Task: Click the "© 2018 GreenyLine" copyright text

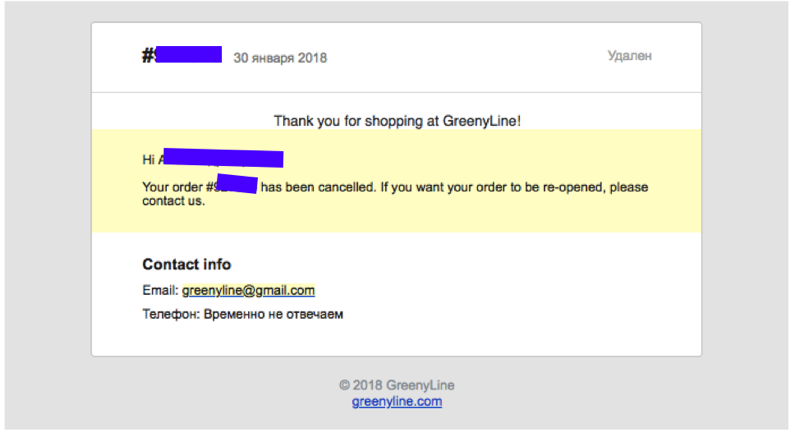Action: point(397,385)
